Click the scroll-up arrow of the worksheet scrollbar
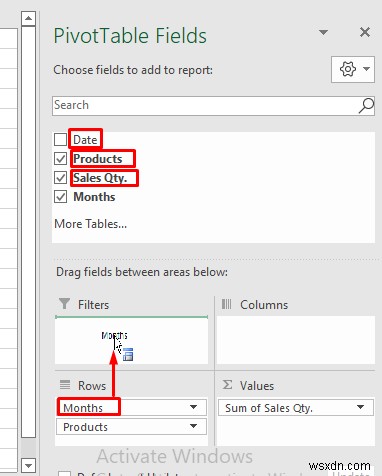Viewport: 382px width, 476px height. 28,19
